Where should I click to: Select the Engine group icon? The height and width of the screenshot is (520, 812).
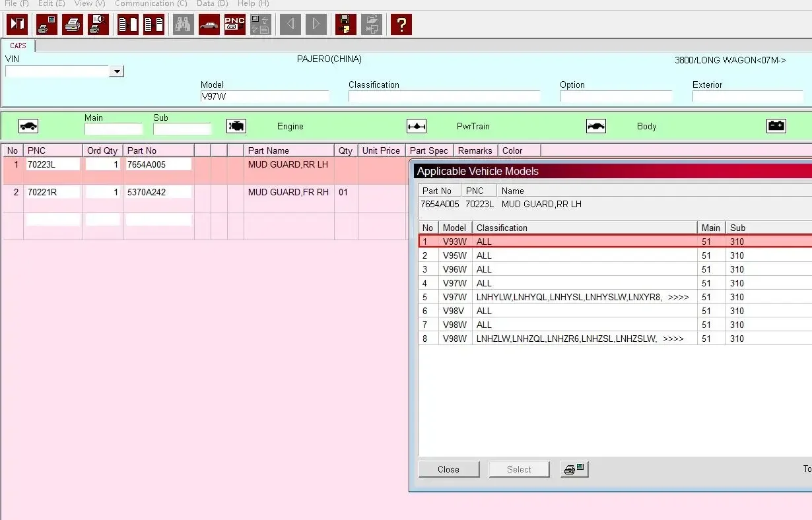click(236, 126)
